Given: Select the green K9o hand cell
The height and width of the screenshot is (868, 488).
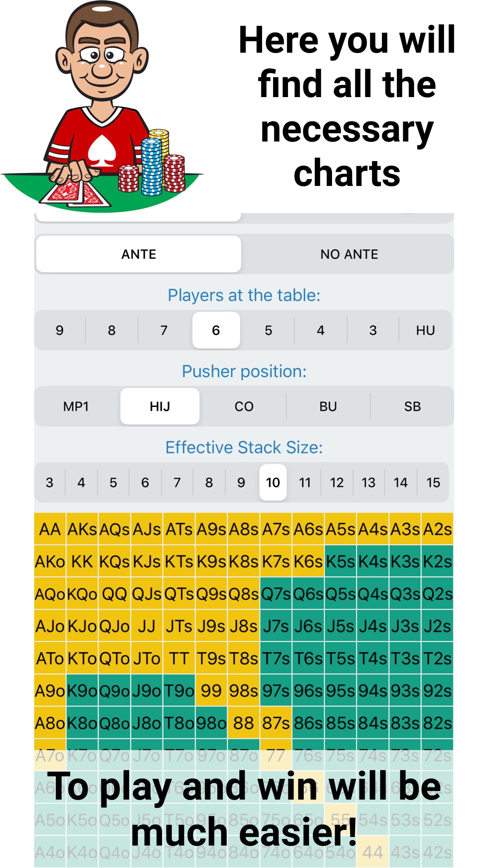Looking at the screenshot, I should click(x=83, y=691).
